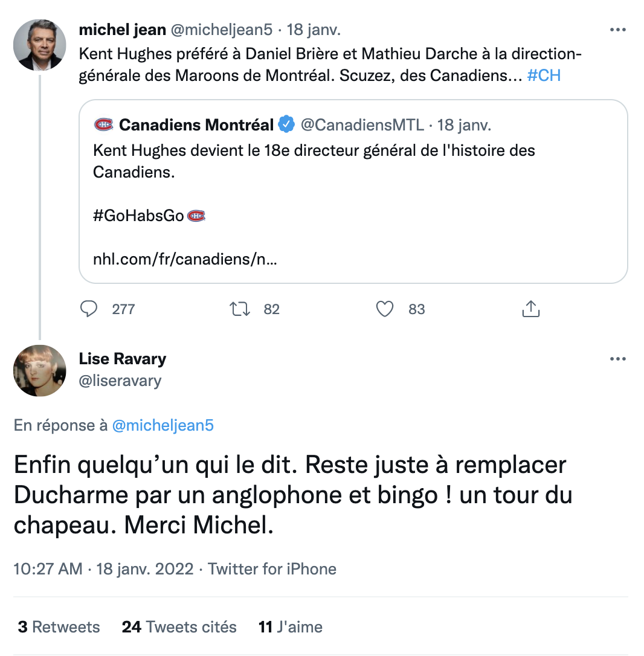Screen dimensions: 644x656
Task: Click the #CH hashtag link
Action: (544, 77)
